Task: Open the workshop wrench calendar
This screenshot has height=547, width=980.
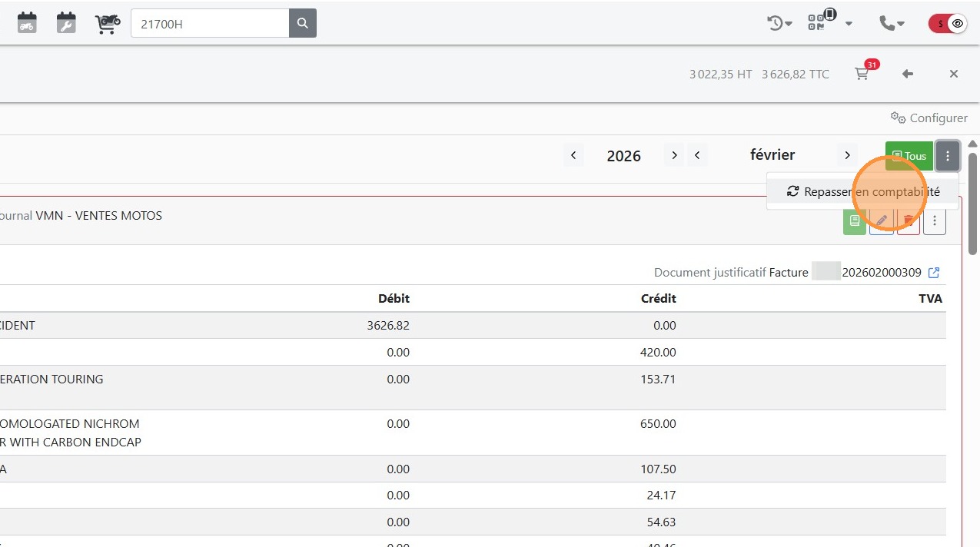Action: (x=66, y=23)
